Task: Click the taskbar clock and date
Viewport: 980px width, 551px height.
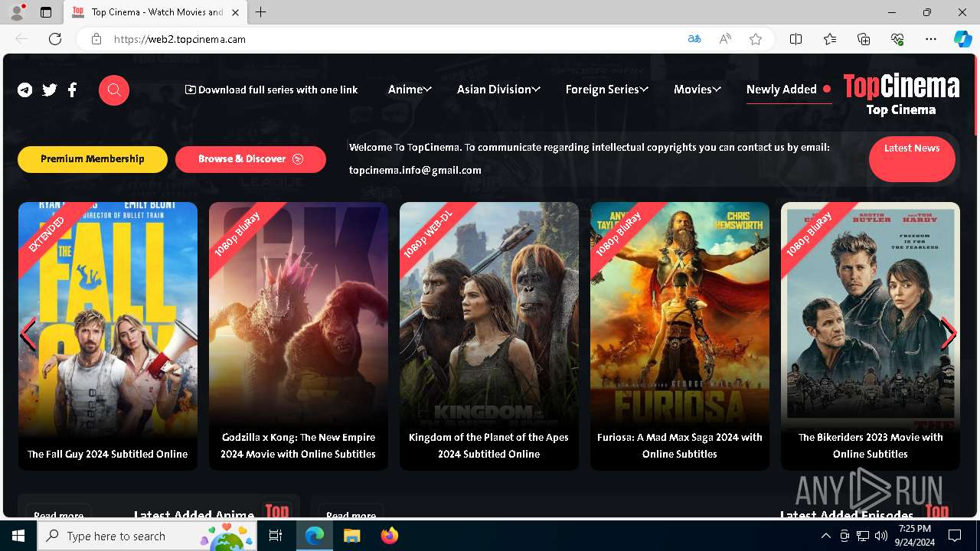Action: (x=914, y=536)
